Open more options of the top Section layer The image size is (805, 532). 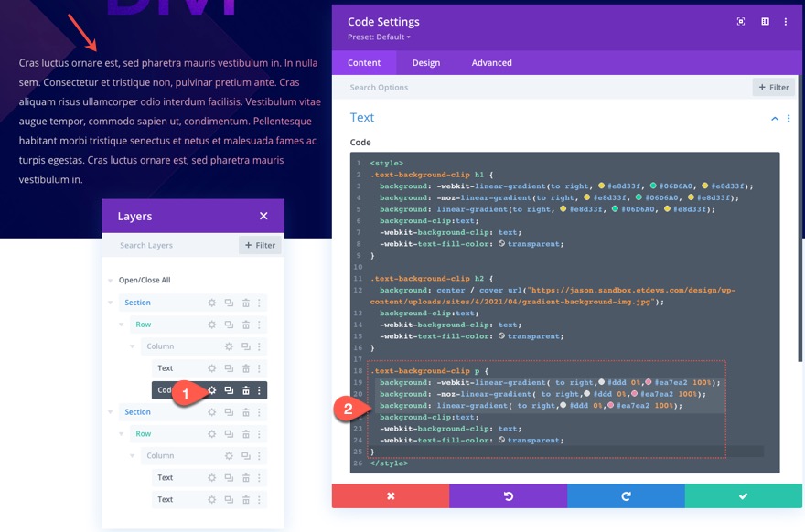coord(259,303)
